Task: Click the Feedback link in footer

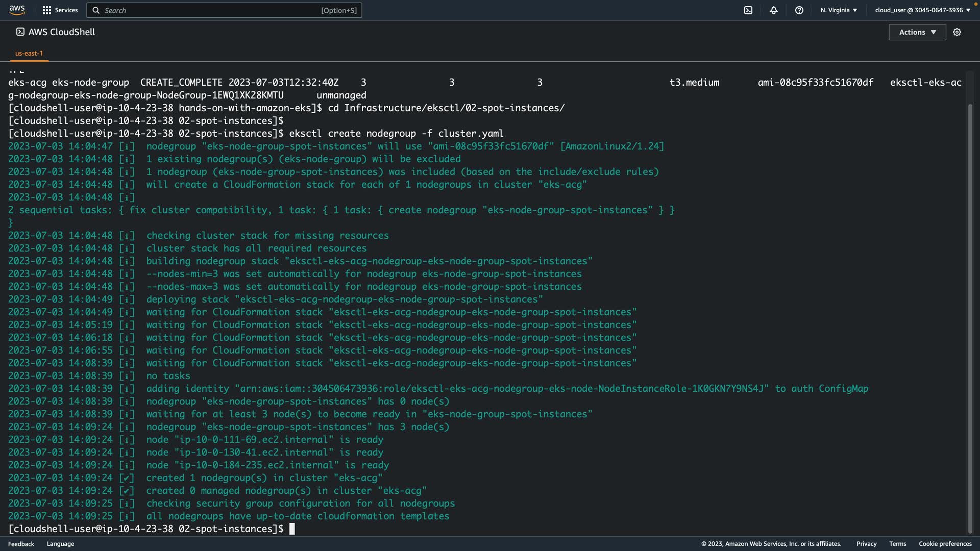Action: tap(21, 544)
